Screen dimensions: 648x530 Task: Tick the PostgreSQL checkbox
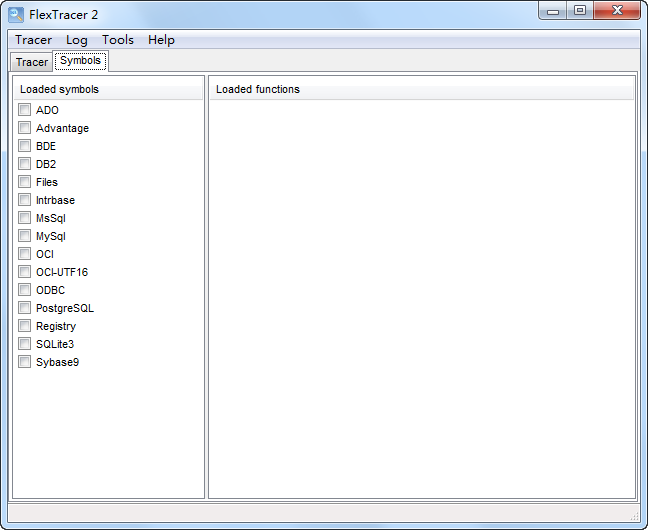[24, 308]
